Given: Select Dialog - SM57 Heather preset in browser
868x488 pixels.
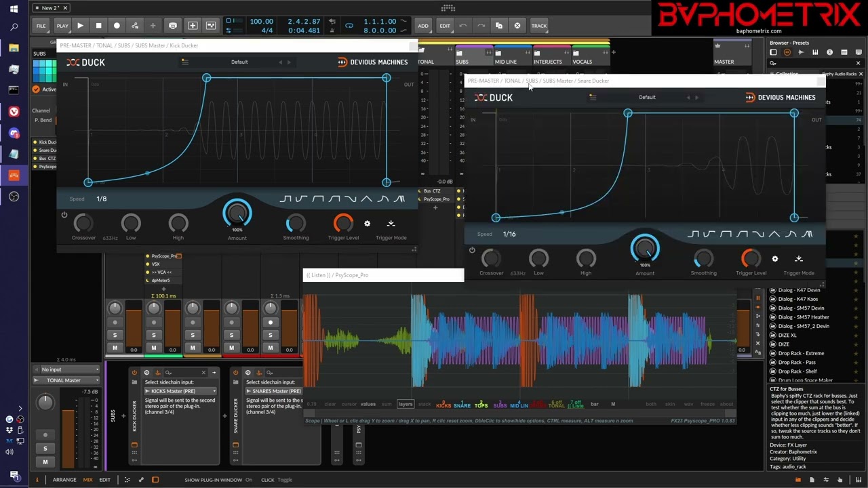Looking at the screenshot, I should click(x=804, y=317).
